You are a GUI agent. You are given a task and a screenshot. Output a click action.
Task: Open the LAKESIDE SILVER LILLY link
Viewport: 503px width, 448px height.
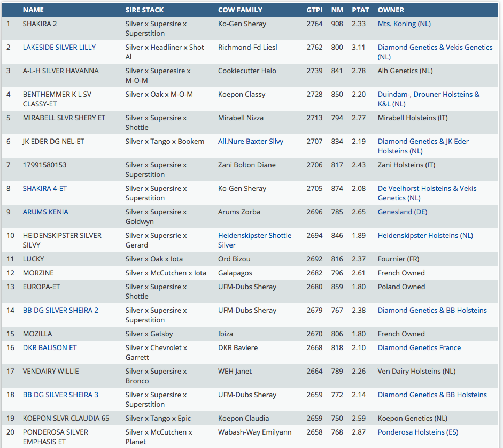59,47
